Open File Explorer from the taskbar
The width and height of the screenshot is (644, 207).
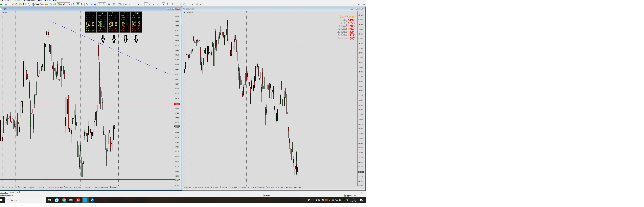pyautogui.click(x=71, y=200)
